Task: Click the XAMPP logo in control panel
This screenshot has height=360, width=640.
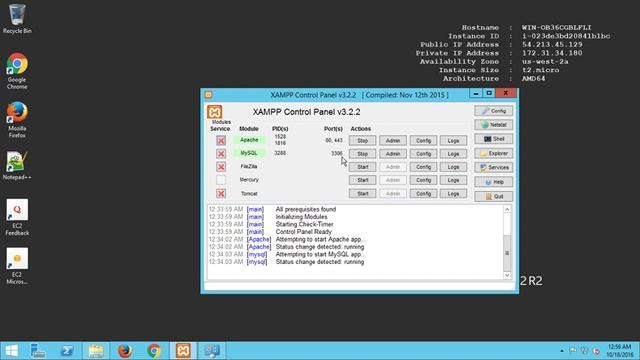Action: [x=215, y=112]
